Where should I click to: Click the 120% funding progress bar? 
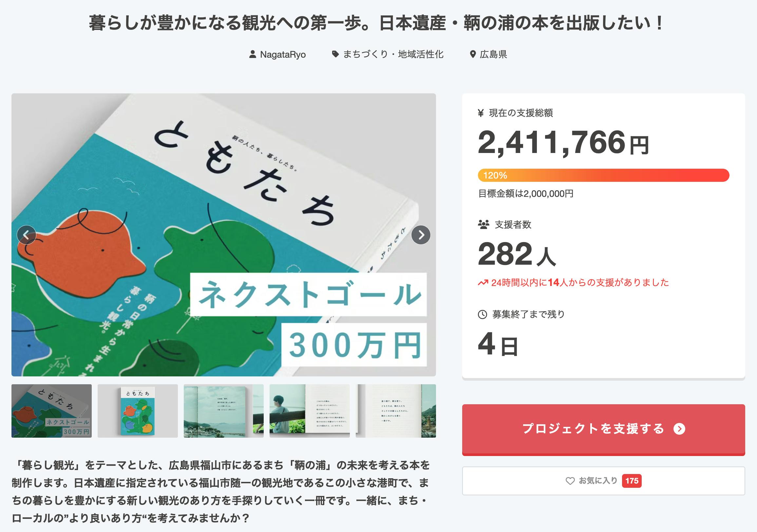603,175
